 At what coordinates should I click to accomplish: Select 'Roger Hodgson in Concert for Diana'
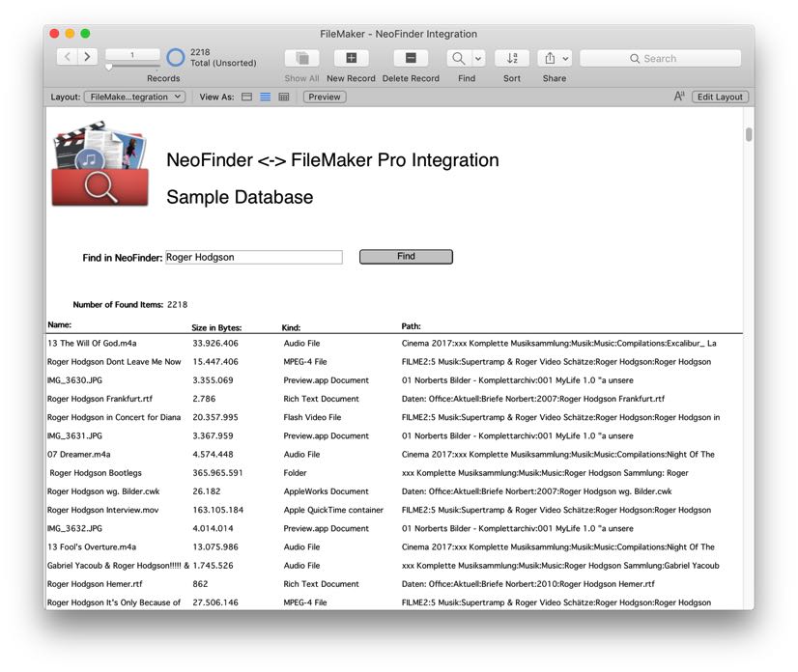coord(114,417)
